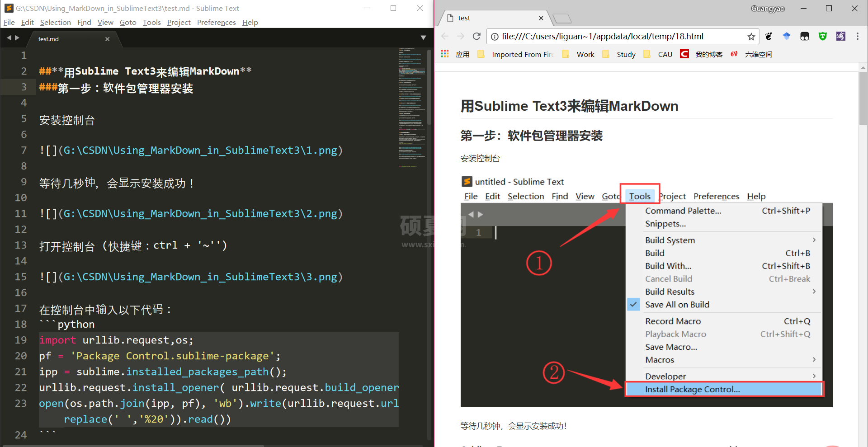Click the 1.png image link on line 7
Screen dimensions: 868x447
pos(191,150)
